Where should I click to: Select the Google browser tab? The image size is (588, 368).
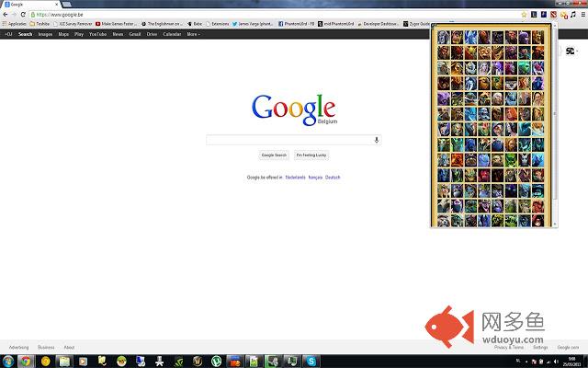[31, 5]
